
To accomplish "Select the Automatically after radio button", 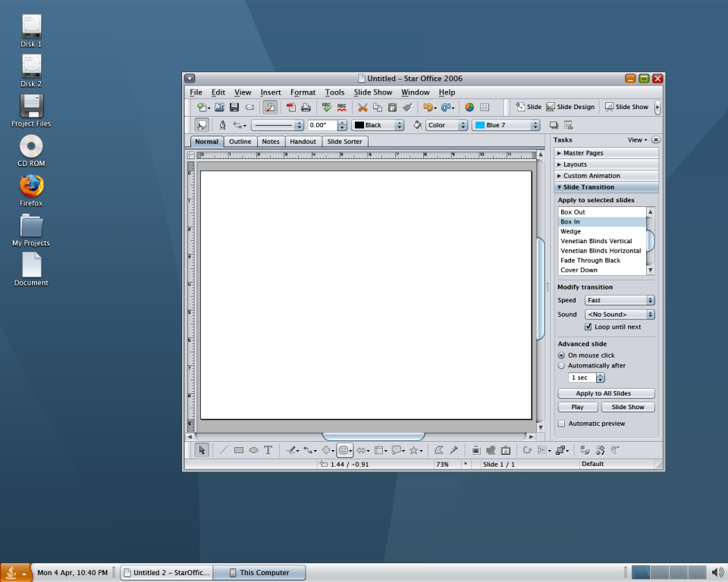I will (561, 366).
